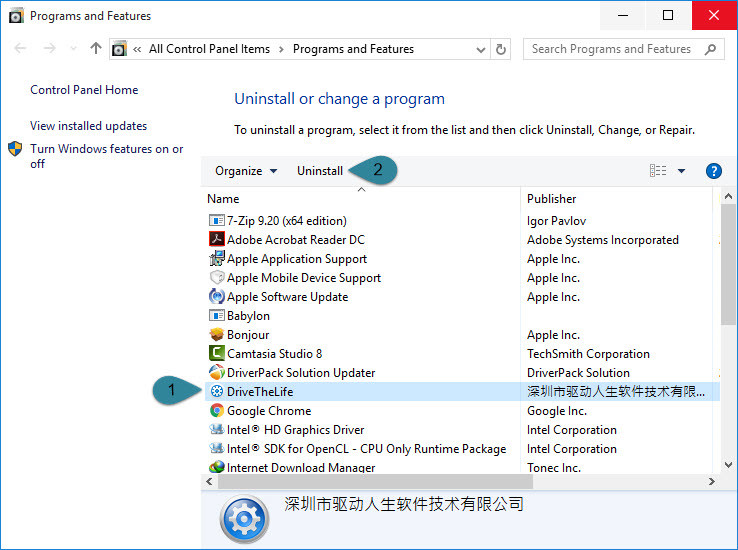The width and height of the screenshot is (738, 550).
Task: Select the Google Chrome row text
Action: [x=269, y=411]
